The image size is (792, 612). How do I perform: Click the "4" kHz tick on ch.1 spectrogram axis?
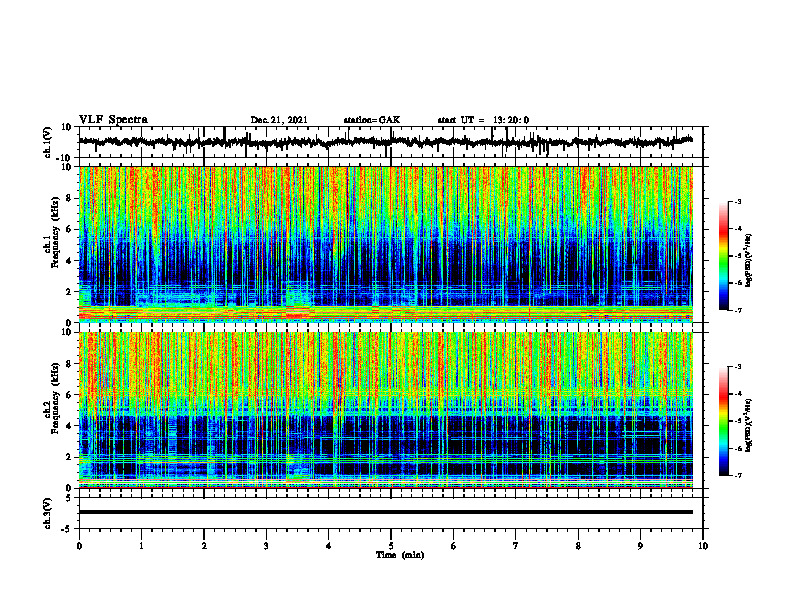click(69, 261)
